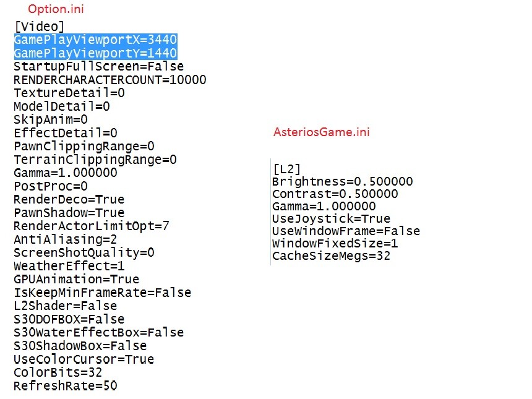Click the highlighted GamePlayViewportX=3440 line

pos(95,40)
